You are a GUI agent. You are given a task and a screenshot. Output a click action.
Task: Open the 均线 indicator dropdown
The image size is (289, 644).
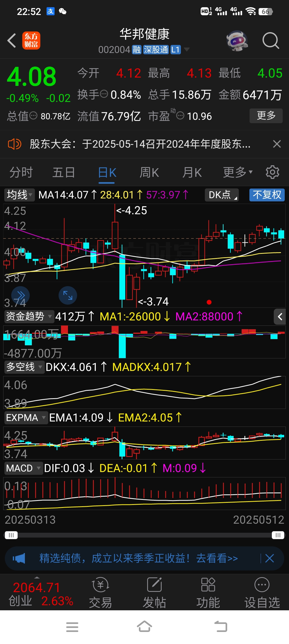[x=20, y=195]
